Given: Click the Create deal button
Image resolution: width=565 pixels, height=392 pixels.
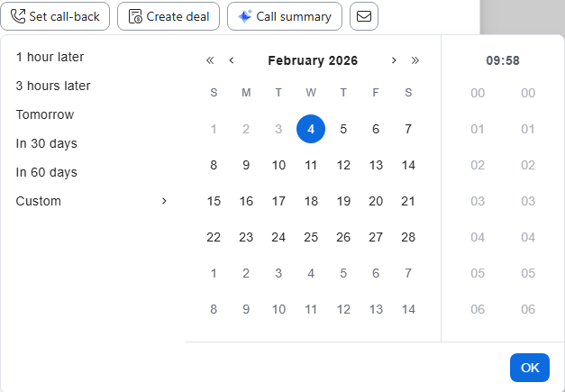Looking at the screenshot, I should point(169,16).
